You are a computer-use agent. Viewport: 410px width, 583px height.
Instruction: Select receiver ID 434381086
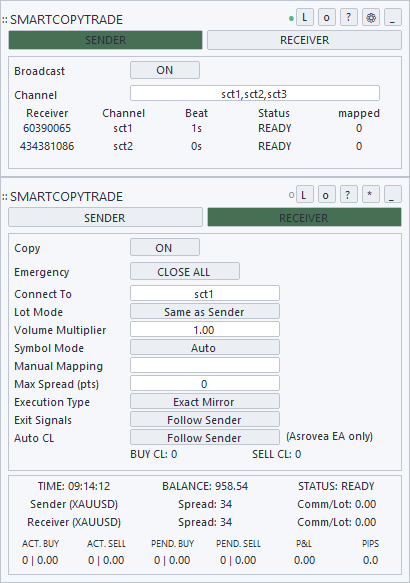click(47, 146)
